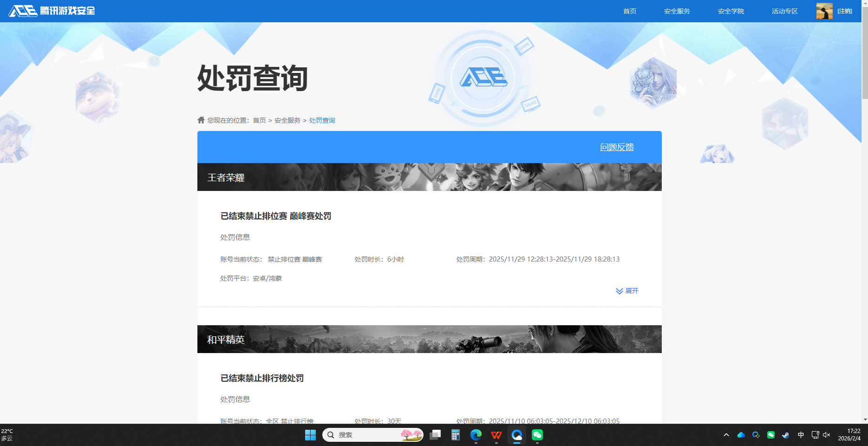Switch input method via the 中 indicator
Viewport: 868px width, 446px height.
tap(801, 435)
